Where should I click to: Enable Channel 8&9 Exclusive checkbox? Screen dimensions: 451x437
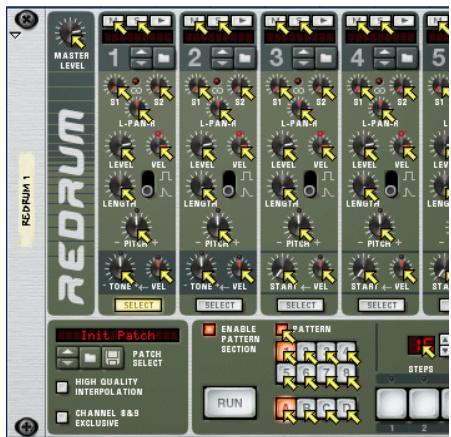pyautogui.click(x=62, y=417)
